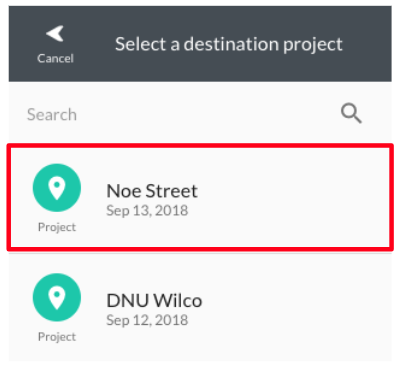Viewport: 399px width, 369px height.
Task: Click the back arrow icon
Action: [55, 34]
